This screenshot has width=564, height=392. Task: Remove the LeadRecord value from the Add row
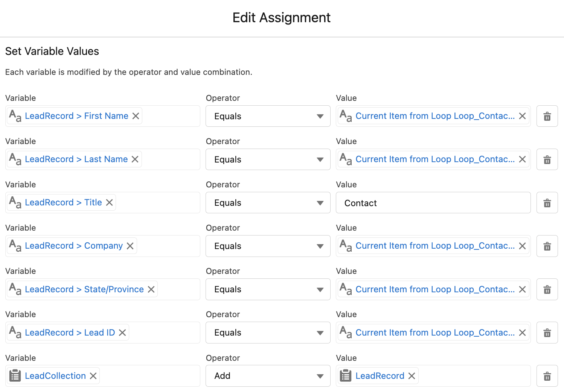411,375
